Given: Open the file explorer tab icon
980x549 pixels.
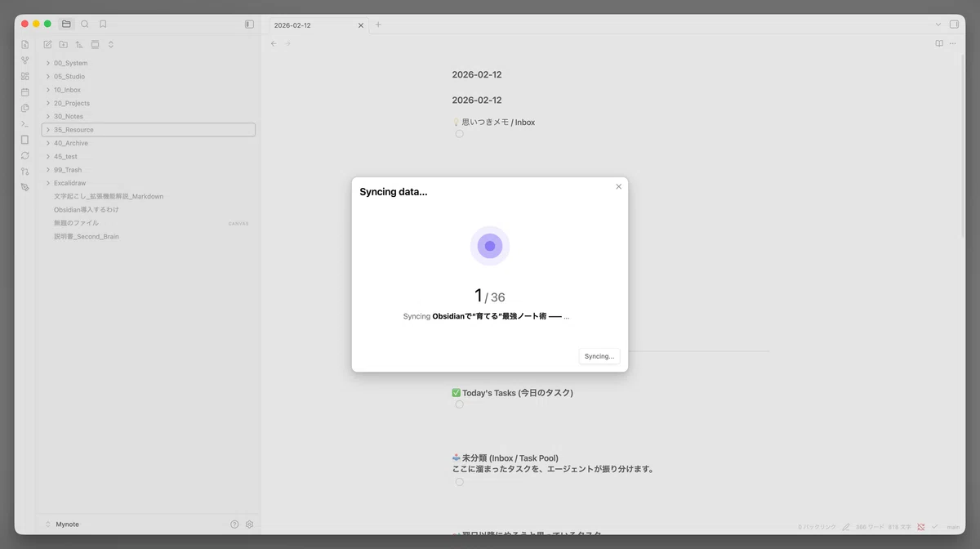Looking at the screenshot, I should (x=66, y=24).
